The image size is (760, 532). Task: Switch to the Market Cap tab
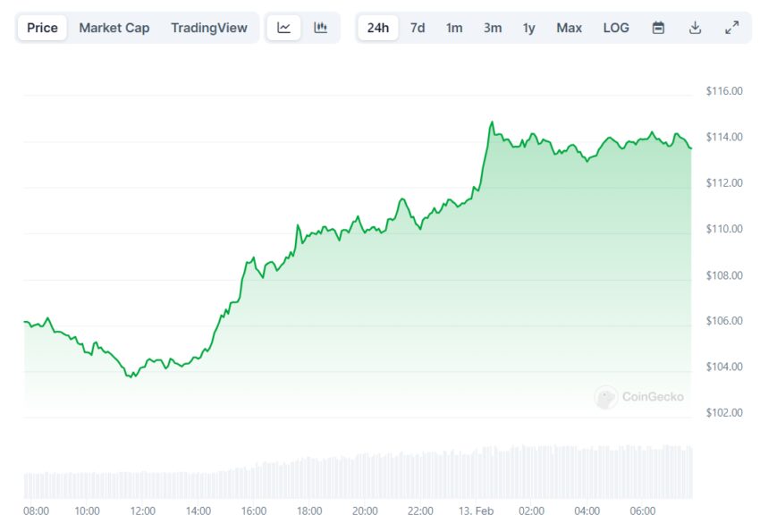point(114,28)
